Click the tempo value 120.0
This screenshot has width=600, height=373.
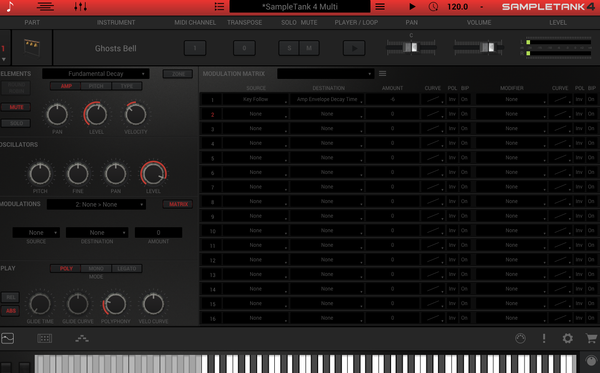[x=458, y=7]
